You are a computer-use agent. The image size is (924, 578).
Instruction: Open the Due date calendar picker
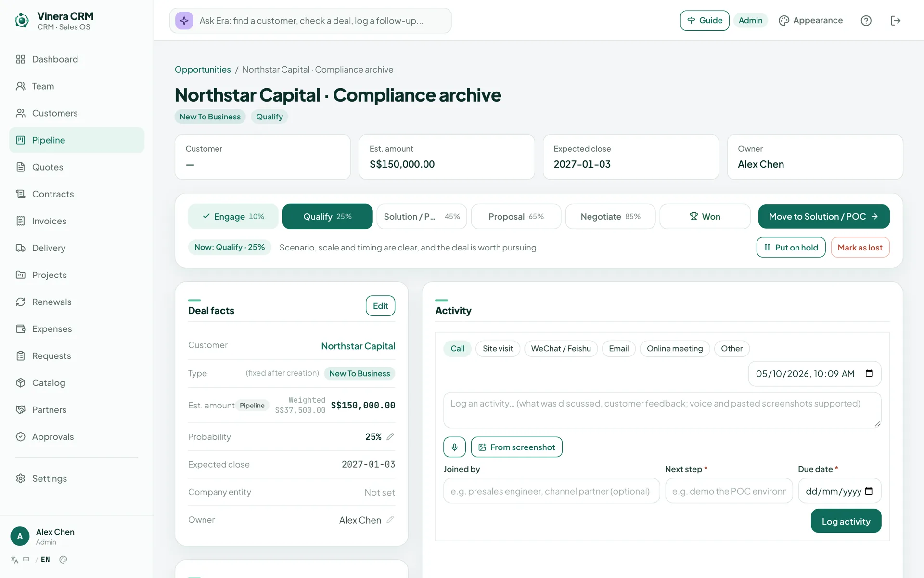pos(869,491)
